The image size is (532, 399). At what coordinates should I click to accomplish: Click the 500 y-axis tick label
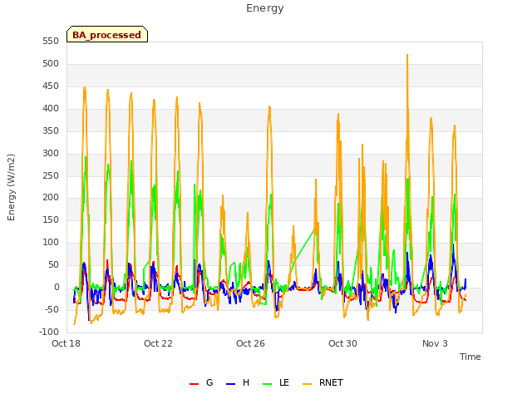coord(51,64)
